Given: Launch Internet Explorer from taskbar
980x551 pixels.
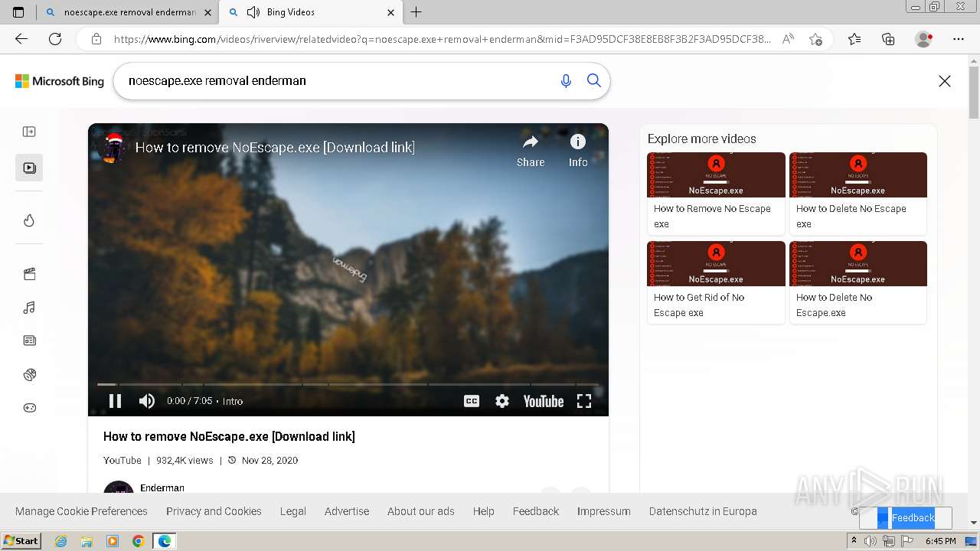Looking at the screenshot, I should (x=60, y=541).
